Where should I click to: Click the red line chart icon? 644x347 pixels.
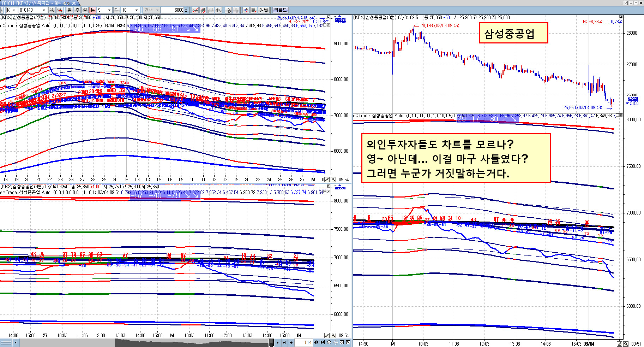click(195, 10)
